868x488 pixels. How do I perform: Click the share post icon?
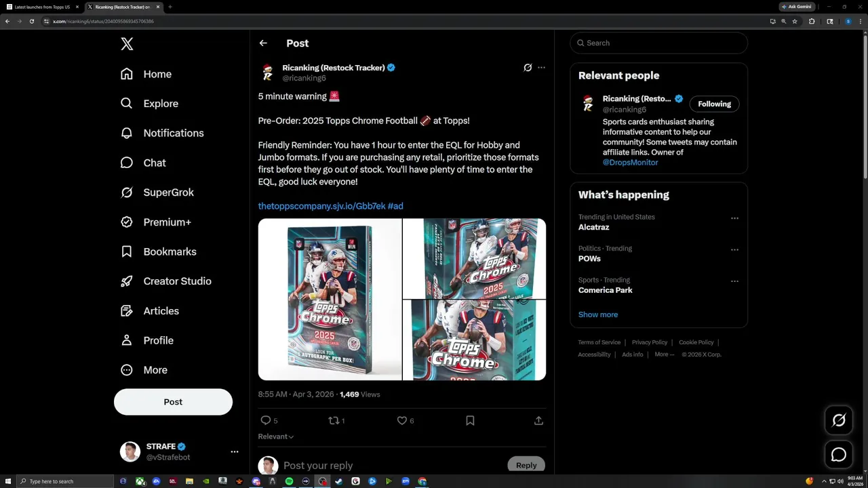[538, 421]
